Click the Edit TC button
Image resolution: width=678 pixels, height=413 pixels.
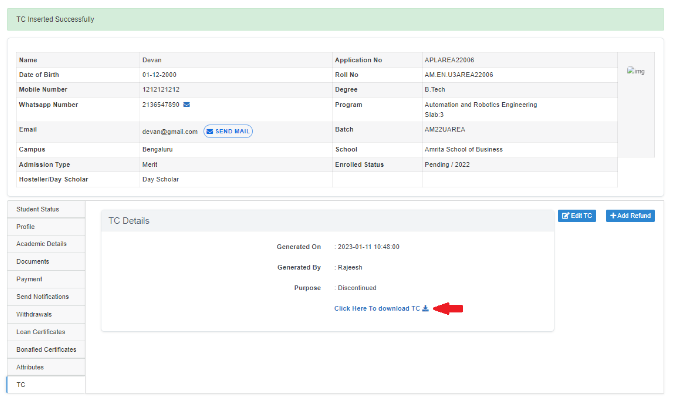(x=577, y=216)
